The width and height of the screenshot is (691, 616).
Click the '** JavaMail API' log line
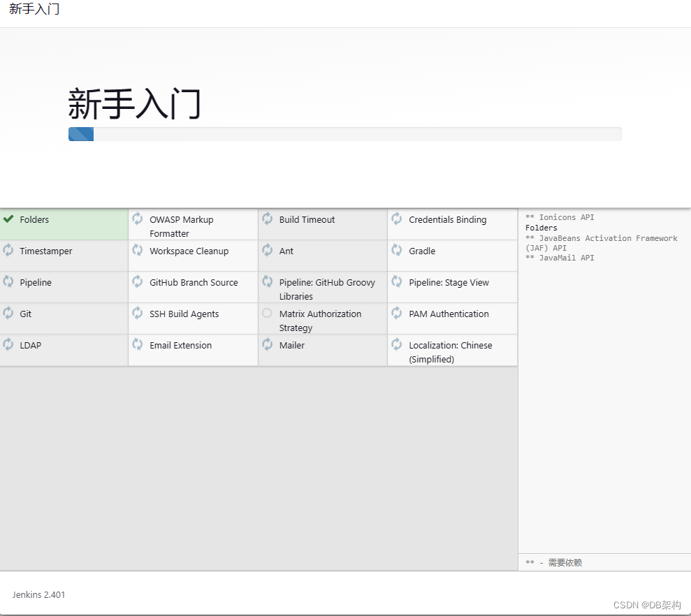coord(560,258)
